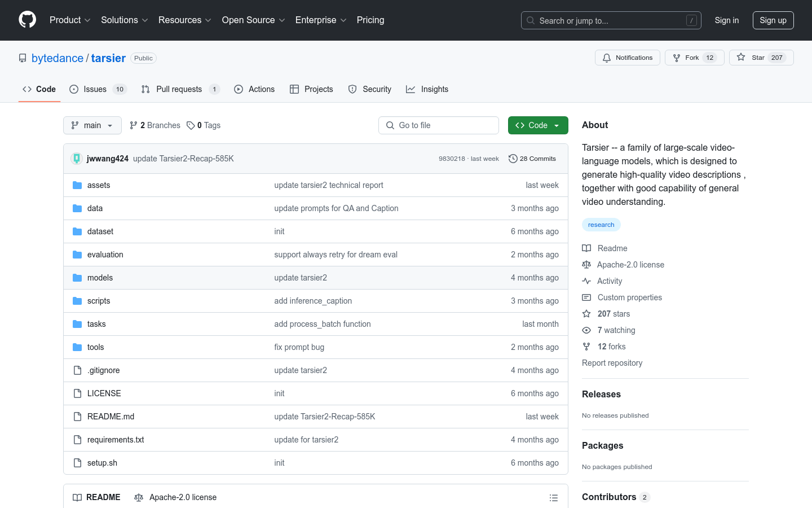Viewport: 812px width, 508px height.
Task: Switch to the Actions tab
Action: (x=254, y=89)
